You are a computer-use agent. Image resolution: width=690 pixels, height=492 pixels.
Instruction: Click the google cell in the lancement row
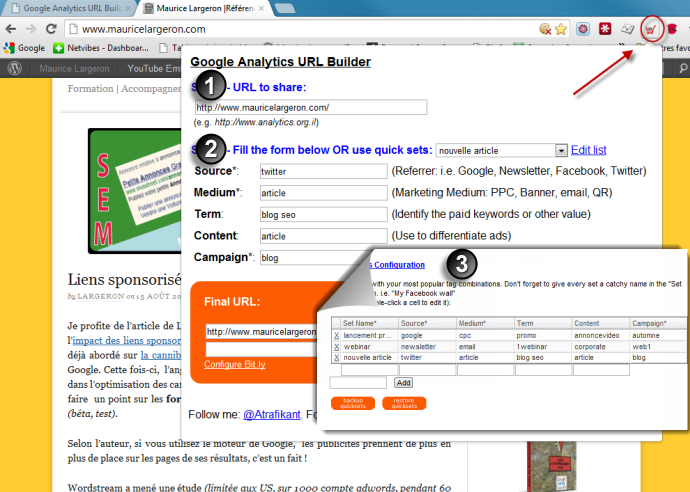click(427, 335)
